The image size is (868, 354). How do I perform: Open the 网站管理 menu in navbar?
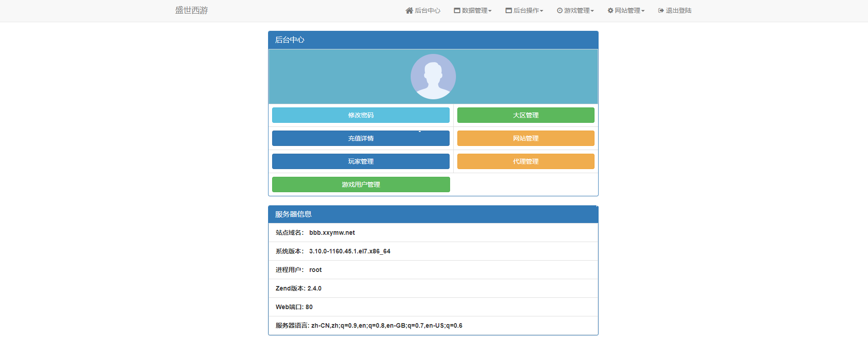click(x=626, y=10)
